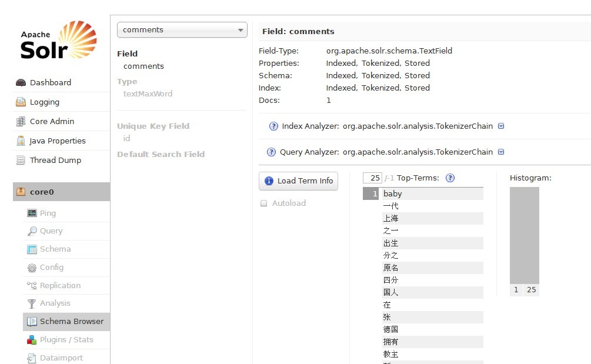Click the '出生' top term
This screenshot has width=591, height=364.
[x=391, y=243]
